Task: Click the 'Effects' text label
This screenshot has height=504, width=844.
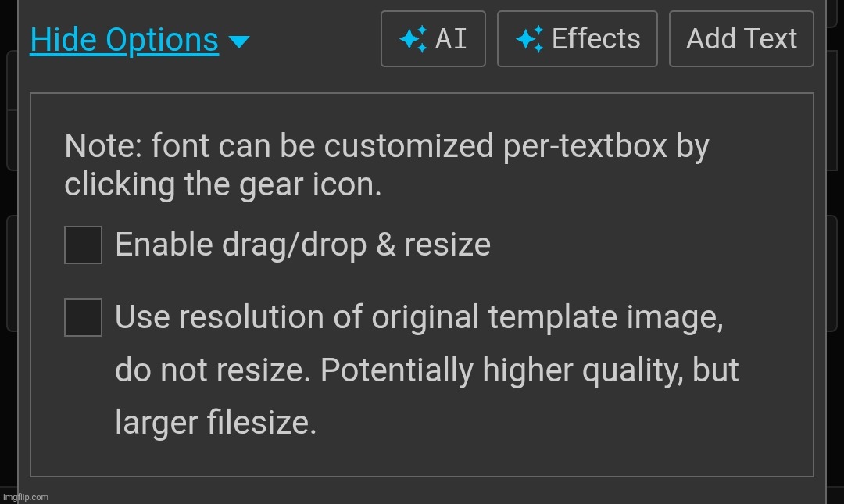Action: click(596, 39)
